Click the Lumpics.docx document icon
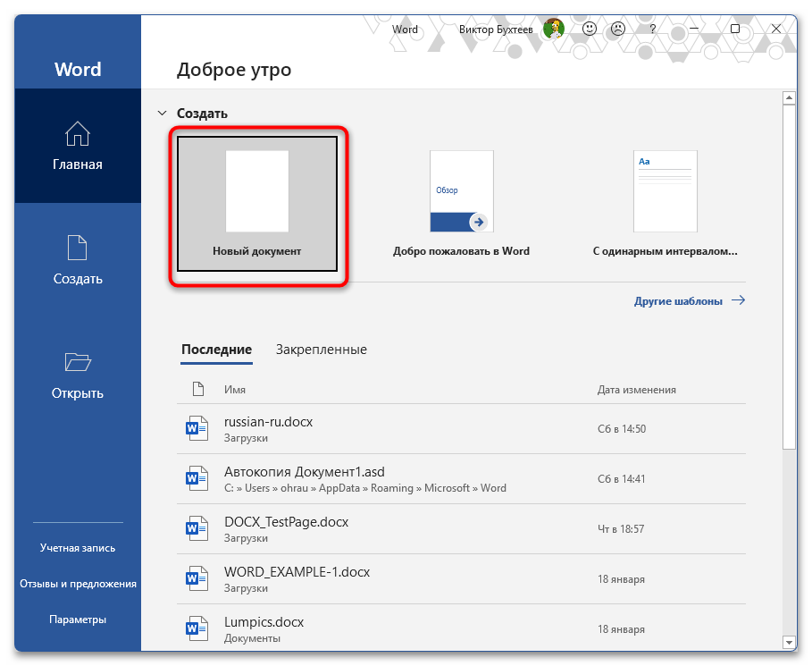Screen dimensions: 812x666 coord(196,628)
